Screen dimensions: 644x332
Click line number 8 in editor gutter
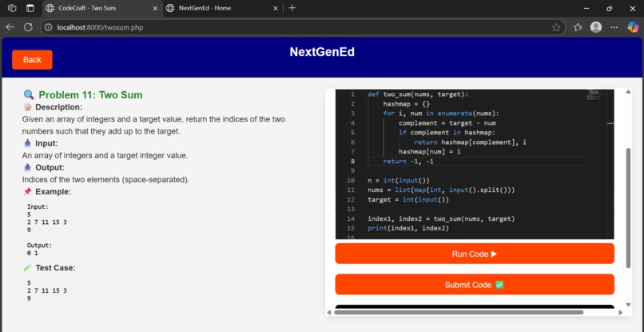[352, 162]
